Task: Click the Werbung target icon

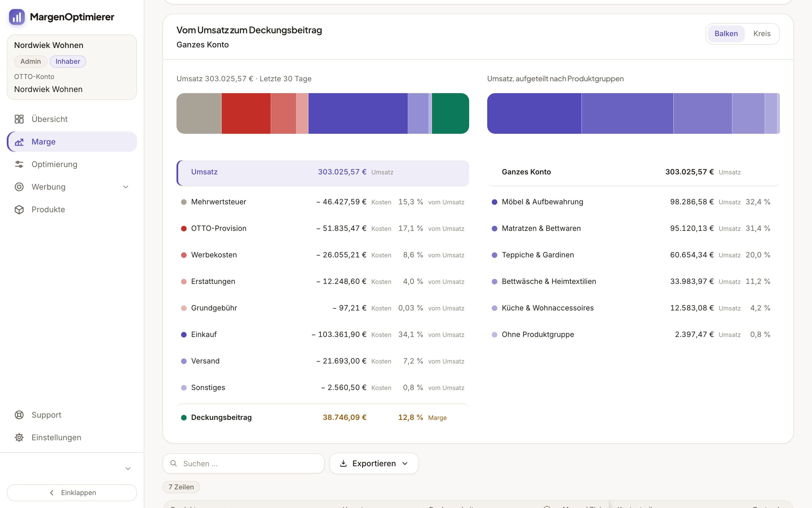Action: pyautogui.click(x=19, y=187)
